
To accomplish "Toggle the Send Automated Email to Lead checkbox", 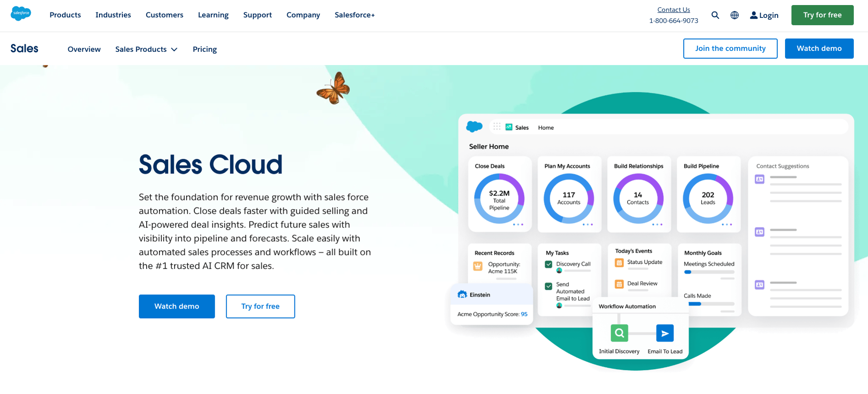I will [x=548, y=286].
